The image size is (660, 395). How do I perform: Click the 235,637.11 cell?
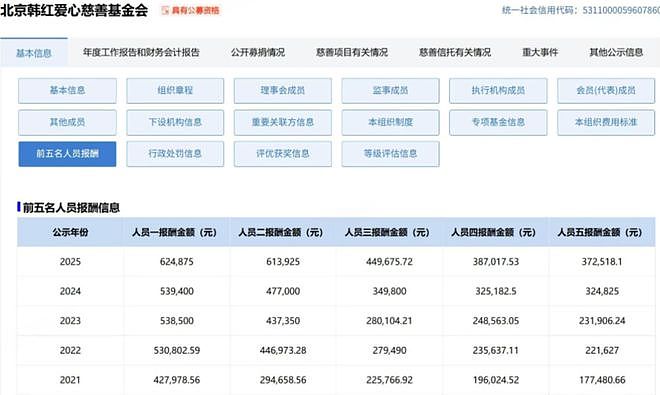click(x=496, y=350)
